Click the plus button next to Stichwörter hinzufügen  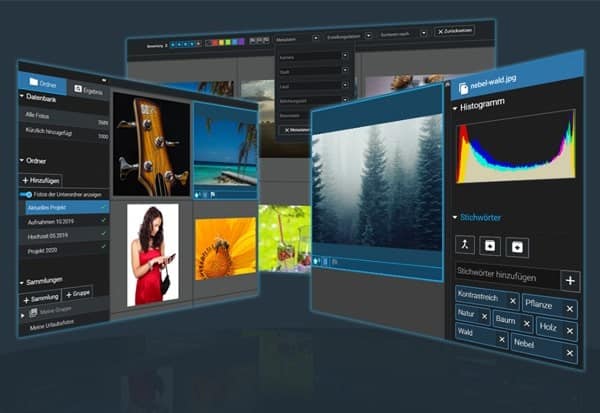pyautogui.click(x=570, y=281)
